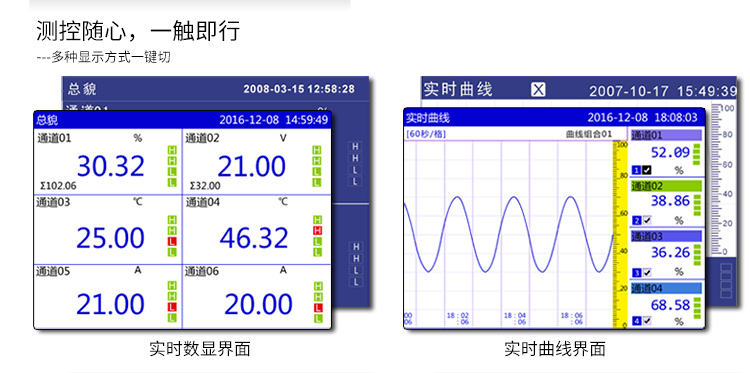Toggle the checkbox for curve 通道02
Viewport: 750px width, 373px height.
pos(647,220)
